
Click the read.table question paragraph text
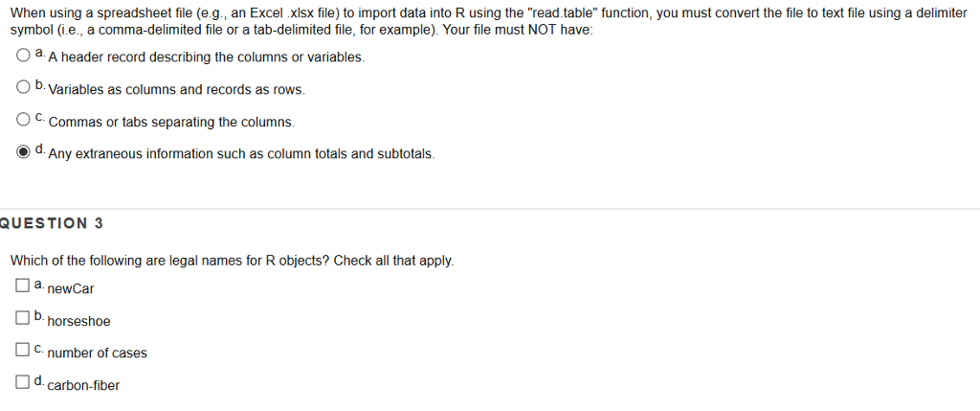tap(489, 21)
